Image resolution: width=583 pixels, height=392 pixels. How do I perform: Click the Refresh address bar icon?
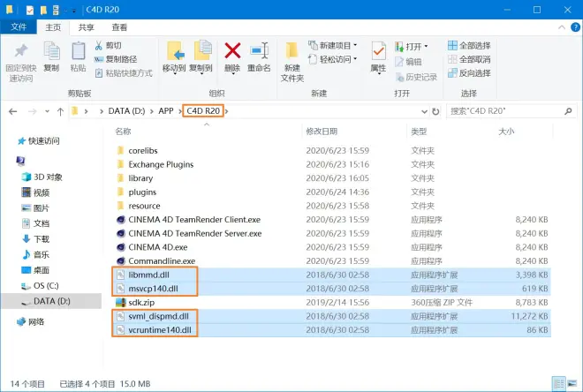(x=435, y=111)
